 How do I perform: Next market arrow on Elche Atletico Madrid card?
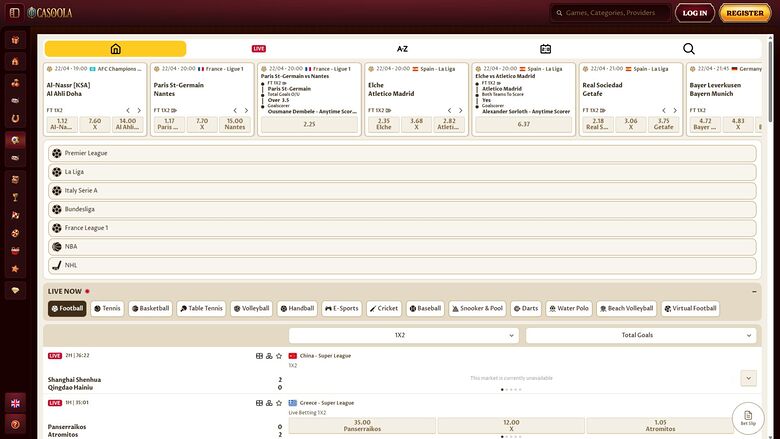coord(461,110)
